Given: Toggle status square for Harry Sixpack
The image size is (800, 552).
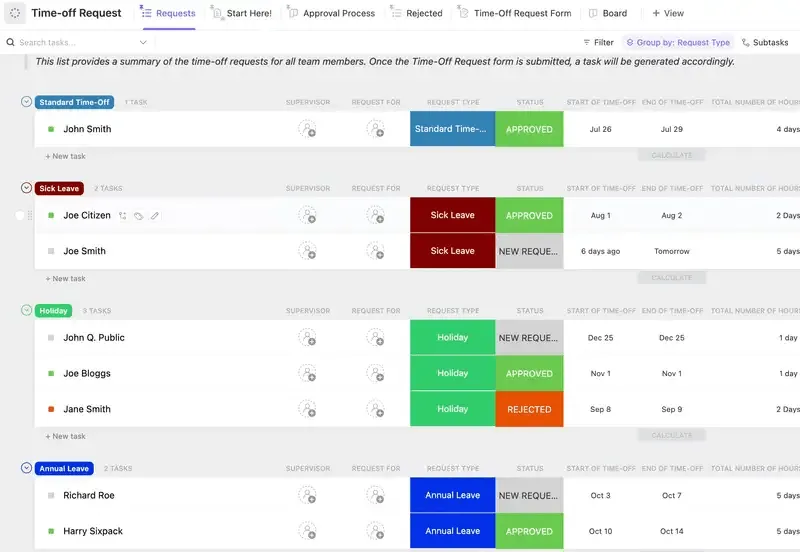Looking at the screenshot, I should tap(51, 531).
